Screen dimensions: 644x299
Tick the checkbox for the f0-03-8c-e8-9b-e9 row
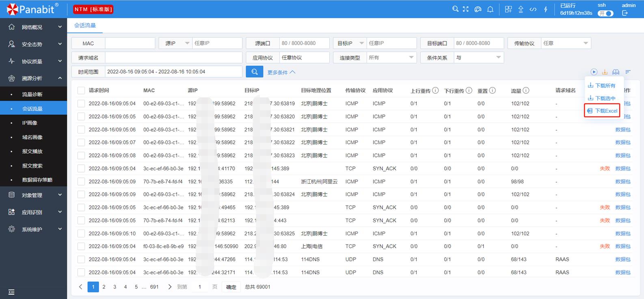pyautogui.click(x=81, y=246)
